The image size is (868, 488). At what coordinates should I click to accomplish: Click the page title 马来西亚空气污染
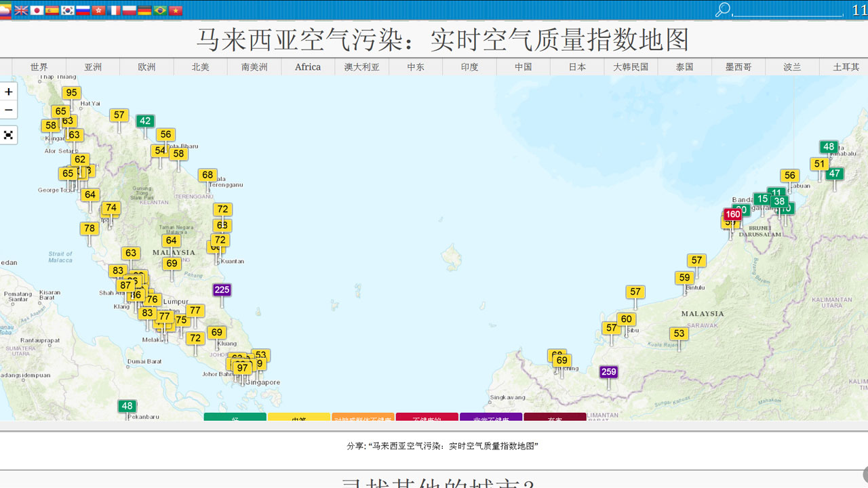[x=443, y=40]
